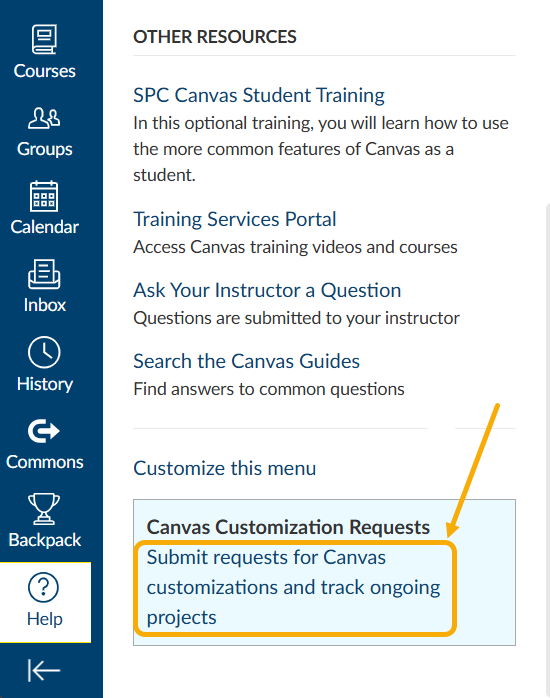Click the Courses label in sidebar
Viewport: 550px width, 698px height.
(x=44, y=71)
